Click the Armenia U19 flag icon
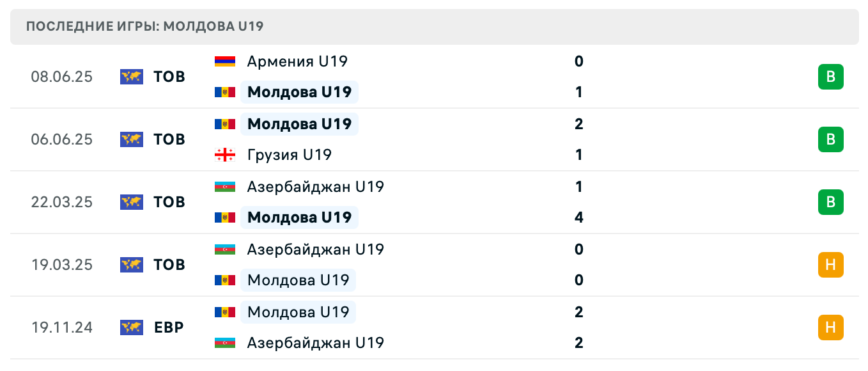This screenshot has width=868, height=371. point(225,61)
